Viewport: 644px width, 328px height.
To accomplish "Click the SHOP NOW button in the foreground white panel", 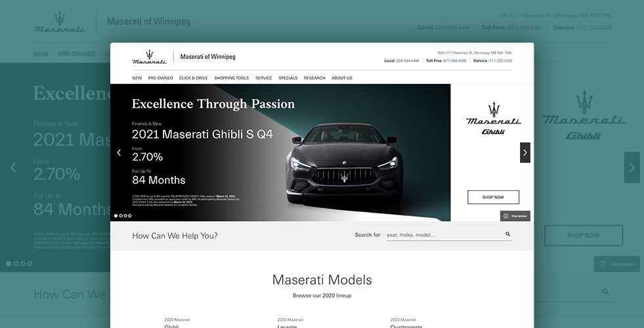I will pyautogui.click(x=493, y=197).
